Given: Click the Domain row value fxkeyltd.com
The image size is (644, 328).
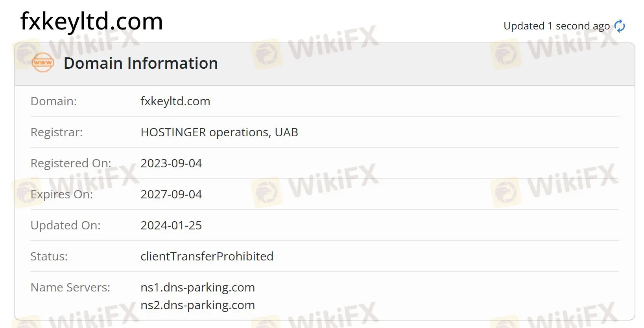Looking at the screenshot, I should click(175, 101).
